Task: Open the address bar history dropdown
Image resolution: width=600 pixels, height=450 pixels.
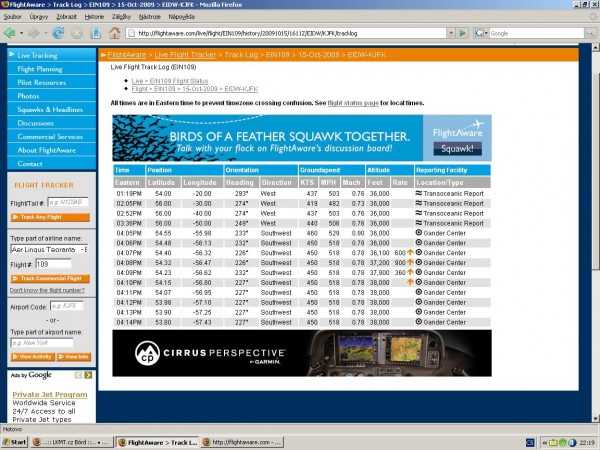Action: [451, 33]
